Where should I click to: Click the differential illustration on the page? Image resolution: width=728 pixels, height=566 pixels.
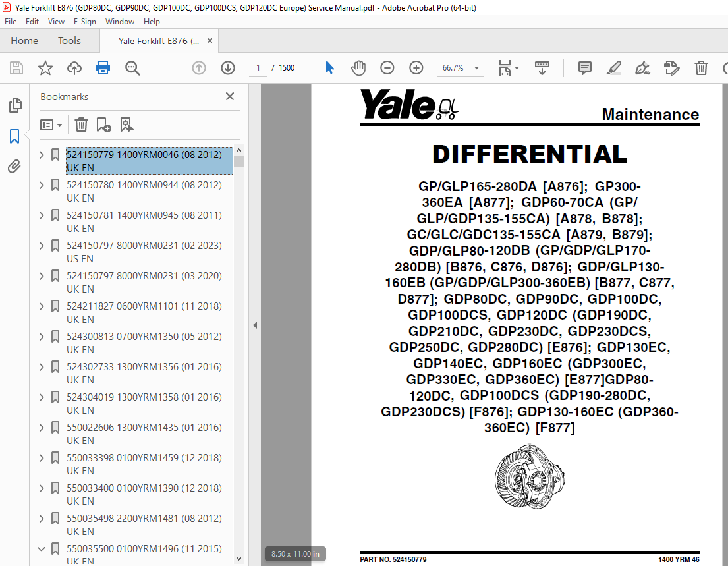[530, 477]
